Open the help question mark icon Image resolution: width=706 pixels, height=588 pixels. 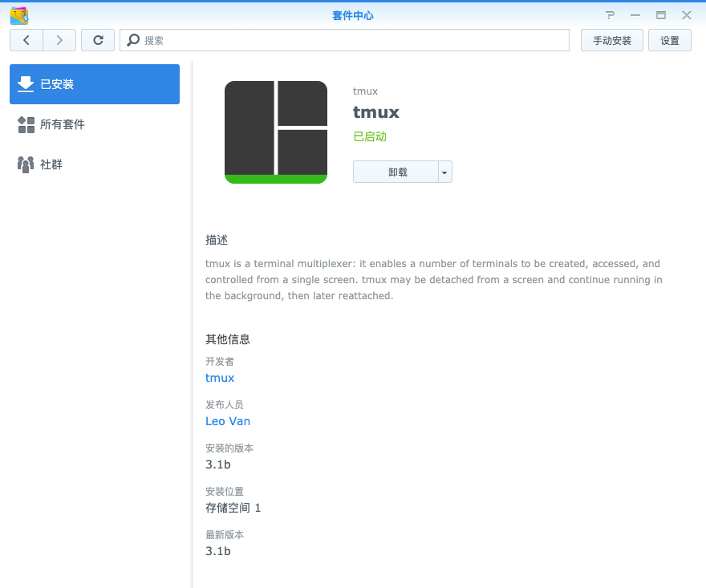(610, 15)
